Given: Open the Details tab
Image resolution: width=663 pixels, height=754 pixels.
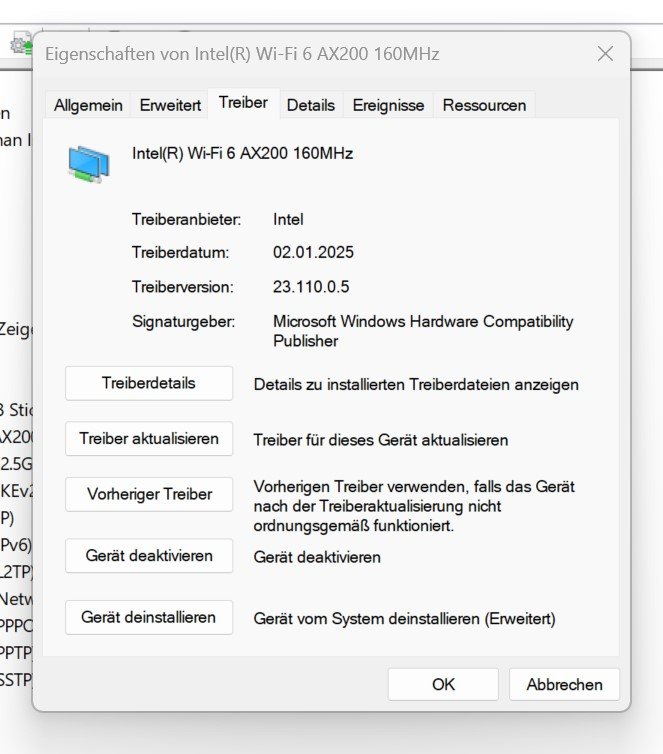Looking at the screenshot, I should click(x=311, y=105).
